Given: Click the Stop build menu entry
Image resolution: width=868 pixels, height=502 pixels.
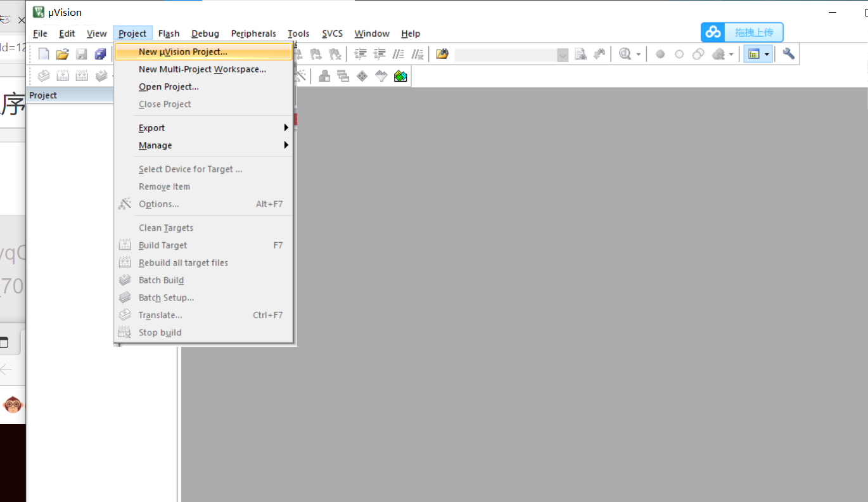Looking at the screenshot, I should [x=203, y=332].
